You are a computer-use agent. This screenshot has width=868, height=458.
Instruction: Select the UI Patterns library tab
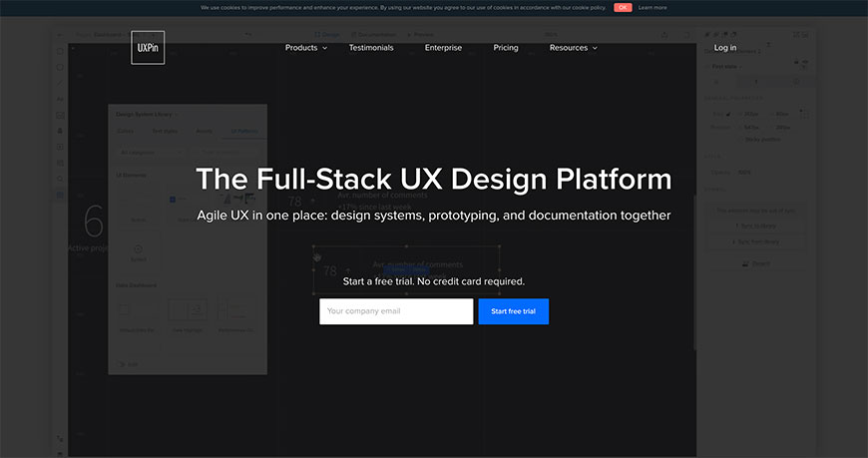tap(243, 131)
